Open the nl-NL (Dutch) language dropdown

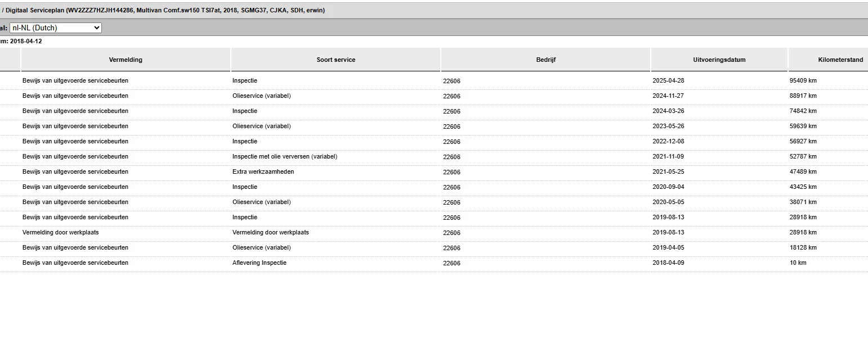tap(55, 28)
